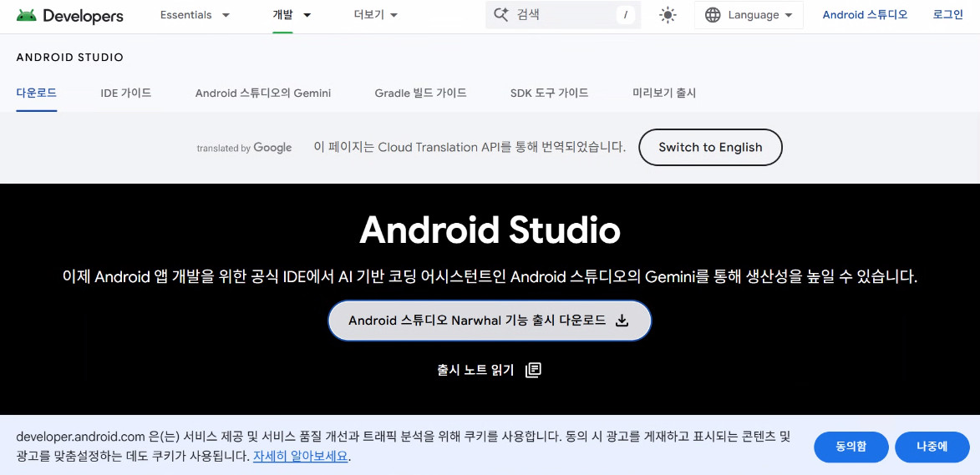Open the Android 스튜디오의 Gemini tab

tap(263, 93)
